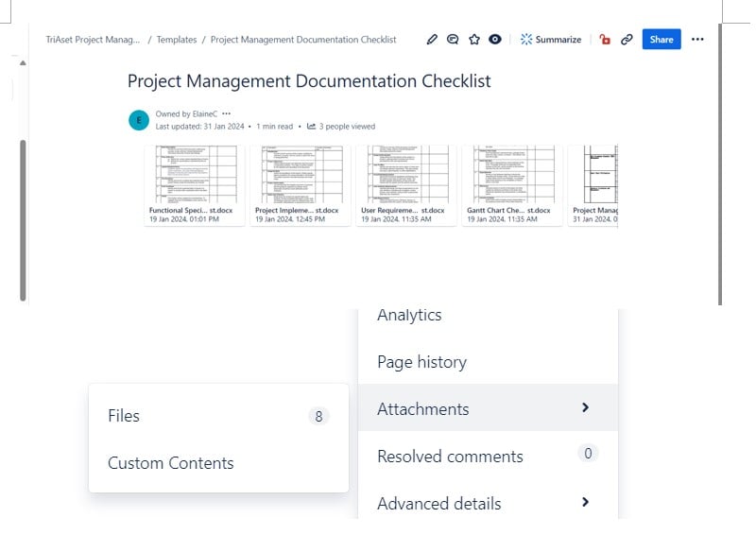Viewport: 756px width, 535px height.
Task: Open ellipsis next to Owned by ElaineC
Action: click(227, 113)
